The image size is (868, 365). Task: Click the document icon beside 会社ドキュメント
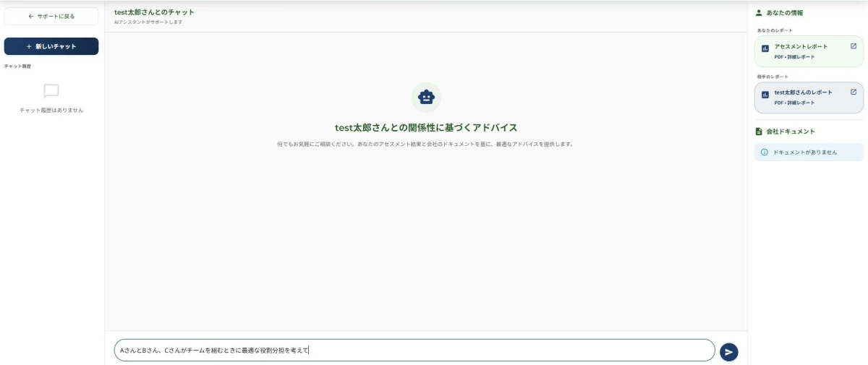[759, 132]
